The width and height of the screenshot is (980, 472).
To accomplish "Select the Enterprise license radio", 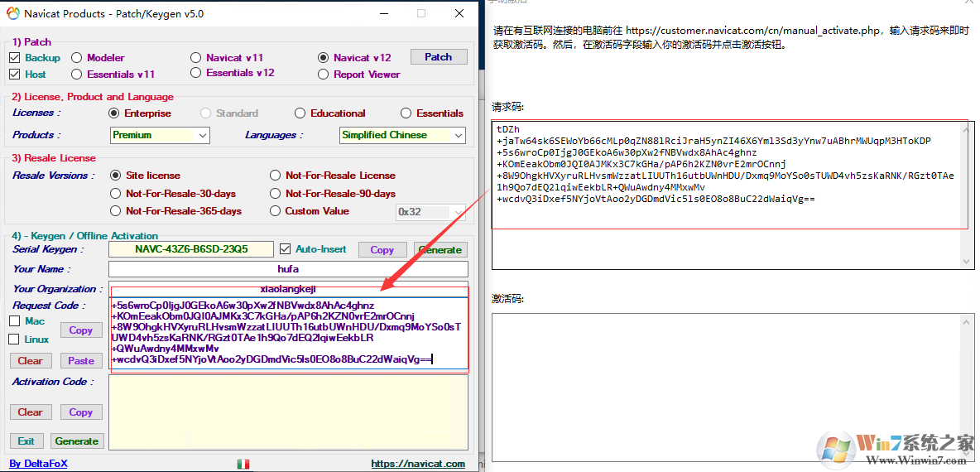I will coord(113,113).
